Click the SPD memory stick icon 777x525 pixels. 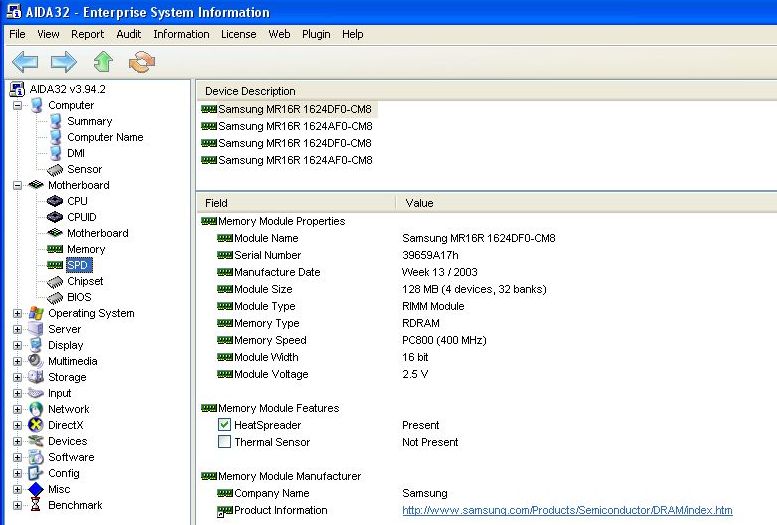pyautogui.click(x=55, y=265)
